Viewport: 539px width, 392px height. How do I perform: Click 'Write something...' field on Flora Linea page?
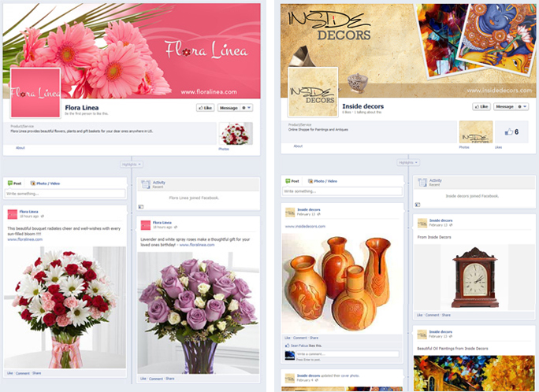click(65, 194)
